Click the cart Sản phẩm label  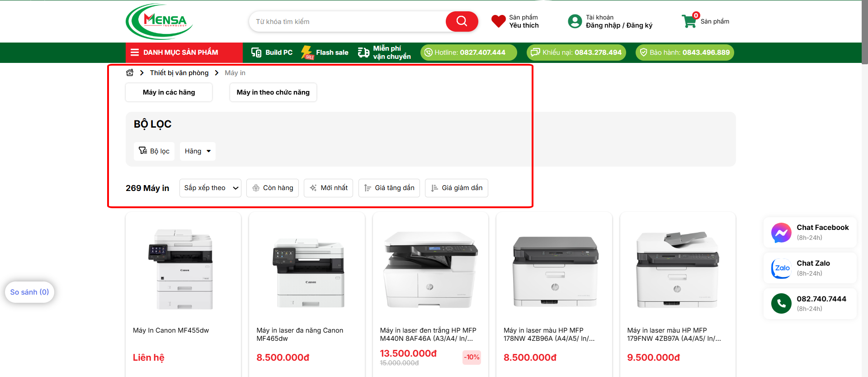(x=715, y=21)
